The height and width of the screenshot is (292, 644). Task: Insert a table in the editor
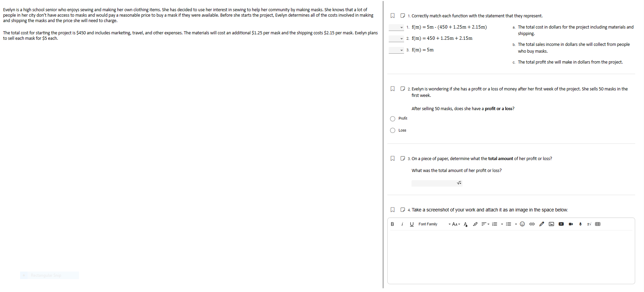(x=598, y=224)
